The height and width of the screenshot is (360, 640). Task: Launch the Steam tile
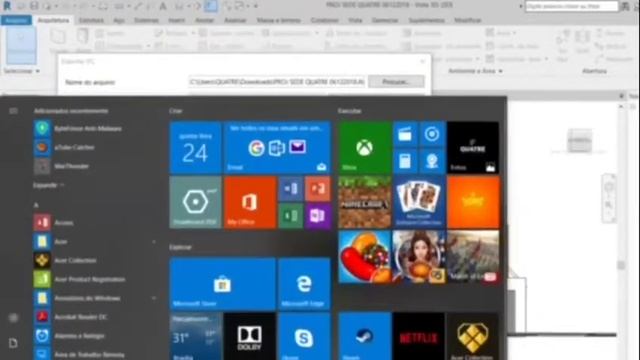pos(364,337)
